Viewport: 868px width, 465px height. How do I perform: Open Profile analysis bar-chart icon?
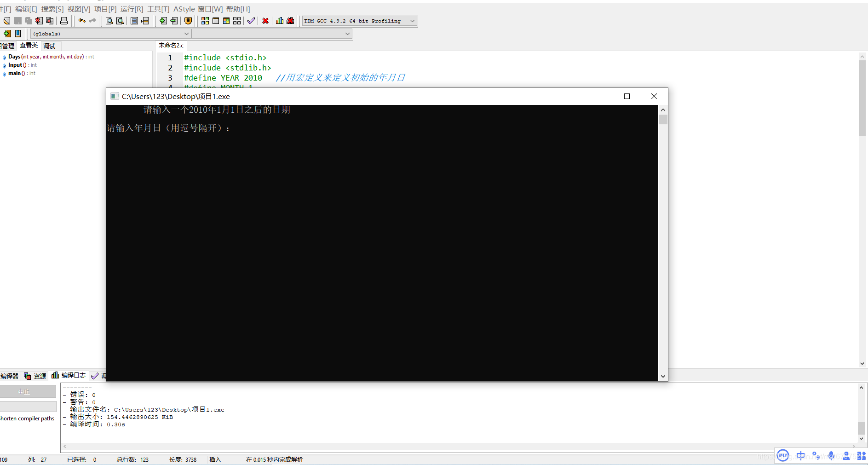pos(280,21)
